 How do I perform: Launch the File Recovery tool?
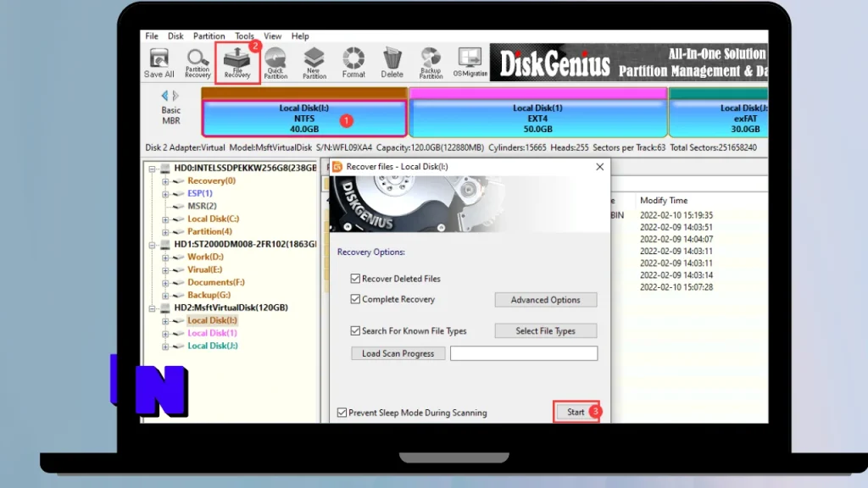(237, 63)
